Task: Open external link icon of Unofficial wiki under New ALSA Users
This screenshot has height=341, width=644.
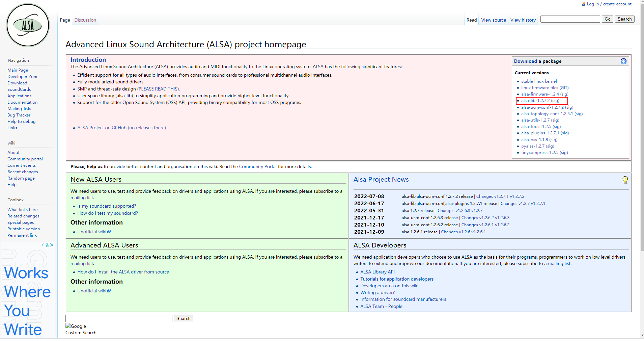Action: [x=109, y=232]
